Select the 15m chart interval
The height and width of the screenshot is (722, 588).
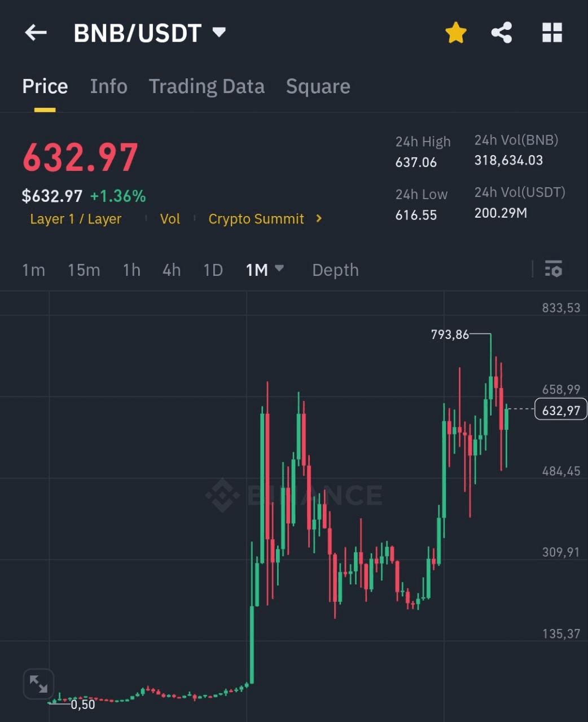(84, 270)
